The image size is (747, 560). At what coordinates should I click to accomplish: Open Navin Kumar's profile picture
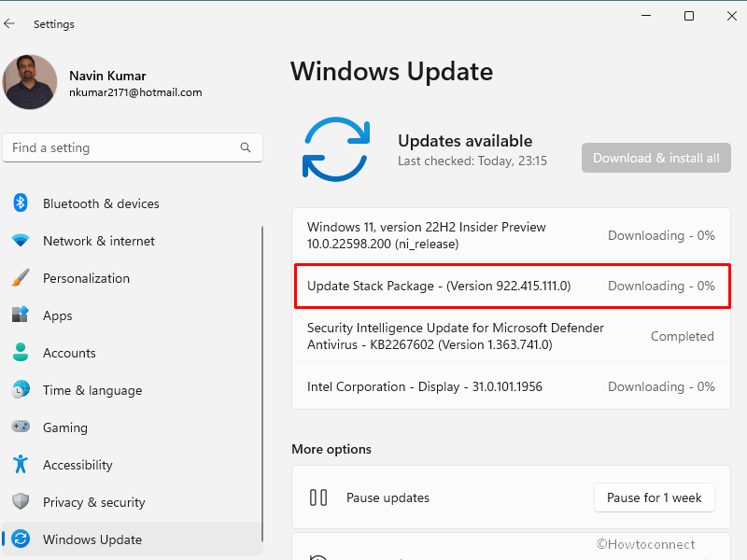30,82
